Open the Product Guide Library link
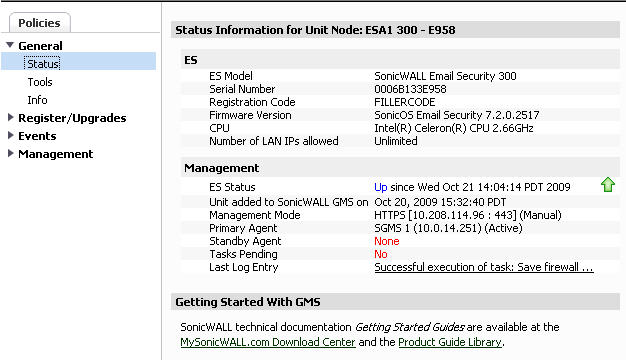The image size is (626, 360). tap(450, 342)
